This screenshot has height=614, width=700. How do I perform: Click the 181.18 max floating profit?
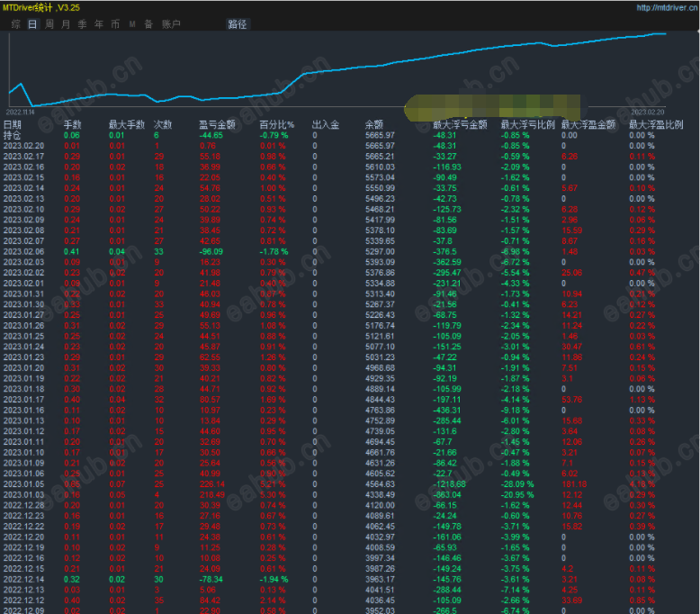tap(574, 484)
